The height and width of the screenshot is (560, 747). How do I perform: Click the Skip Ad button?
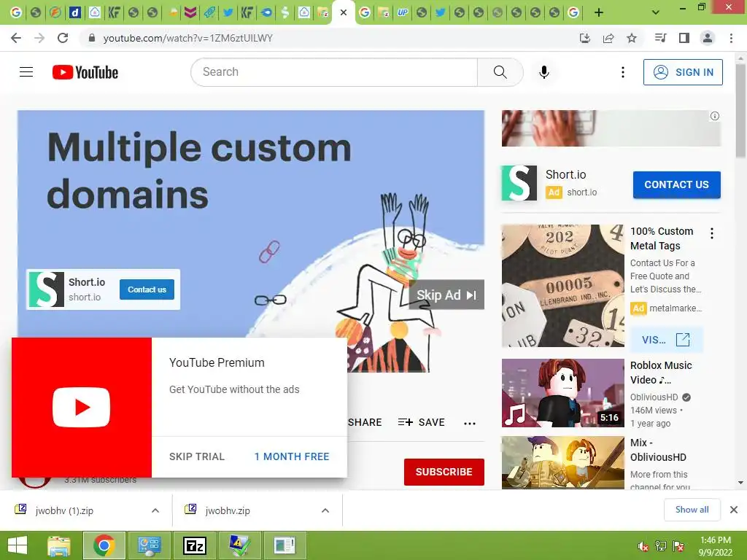point(446,295)
